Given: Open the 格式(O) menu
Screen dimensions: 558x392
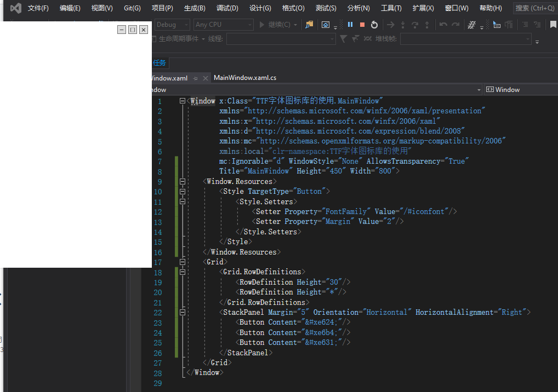Looking at the screenshot, I should click(x=293, y=8).
